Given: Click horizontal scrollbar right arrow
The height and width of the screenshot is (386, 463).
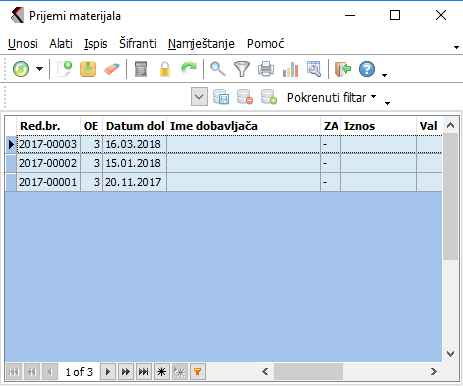Looking at the screenshot, I should coord(433,371).
